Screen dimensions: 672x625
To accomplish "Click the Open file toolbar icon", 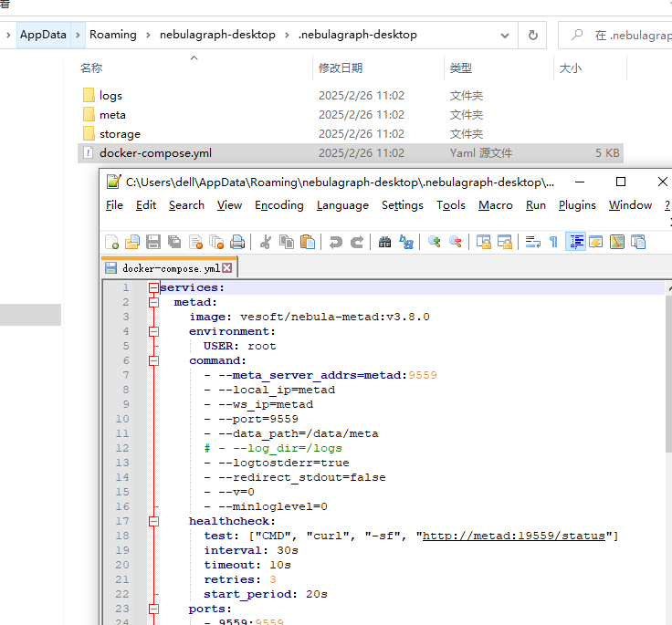I will point(132,242).
